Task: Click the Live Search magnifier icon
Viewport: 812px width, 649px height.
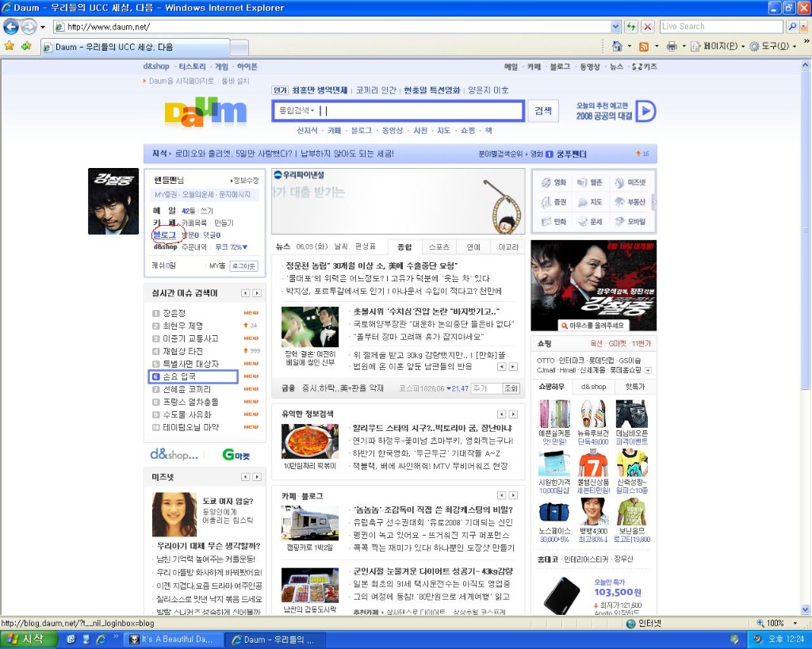Action: [x=792, y=26]
